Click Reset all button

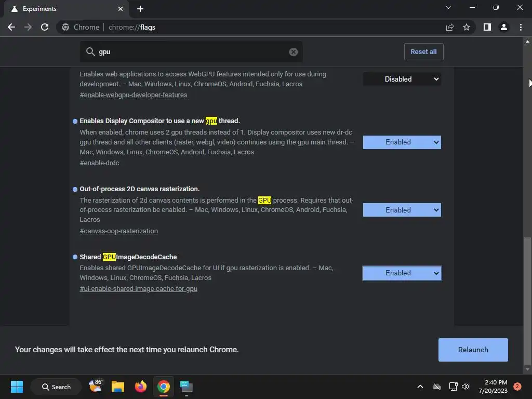click(x=424, y=52)
